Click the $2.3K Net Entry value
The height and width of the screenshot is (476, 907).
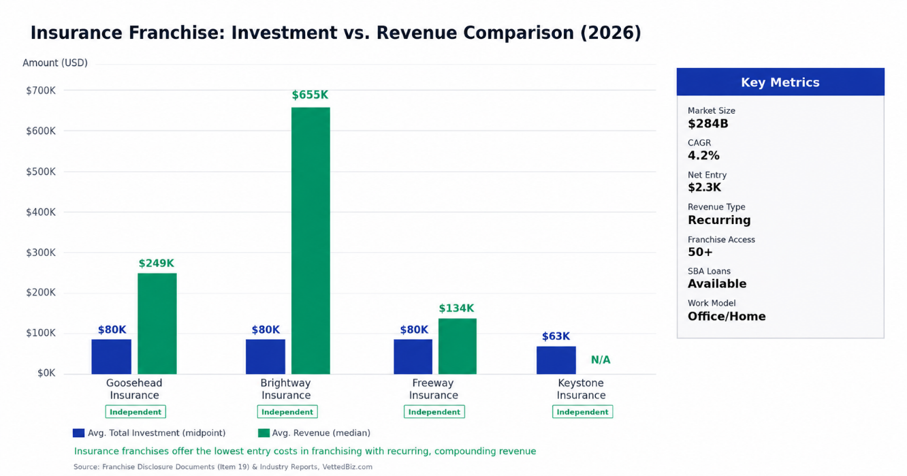(705, 187)
